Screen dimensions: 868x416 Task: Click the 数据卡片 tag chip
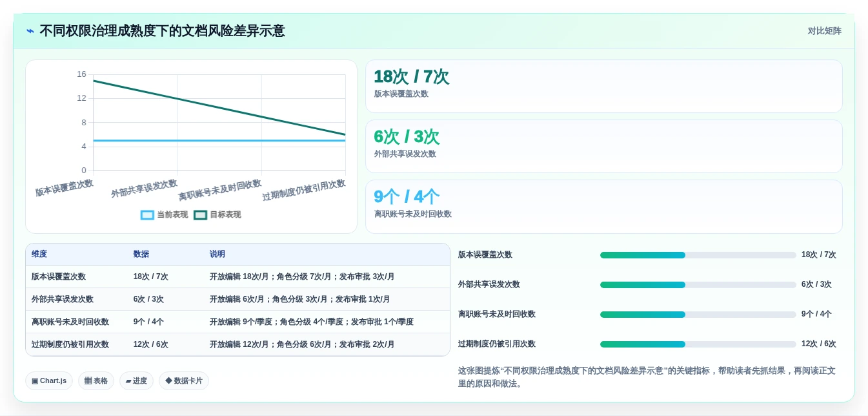[x=184, y=380]
